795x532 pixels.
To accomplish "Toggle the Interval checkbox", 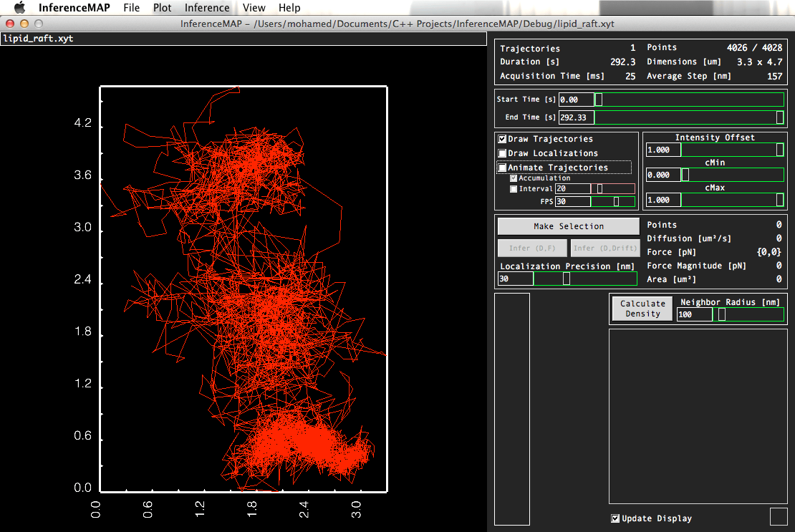I will point(514,189).
